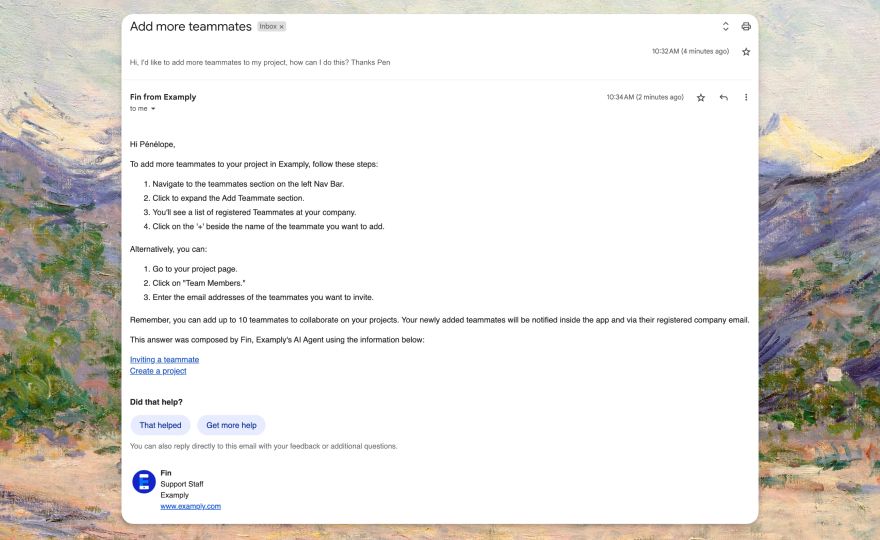This screenshot has width=880, height=540.
Task: Star the message from Fin from Examply
Action: pos(700,97)
